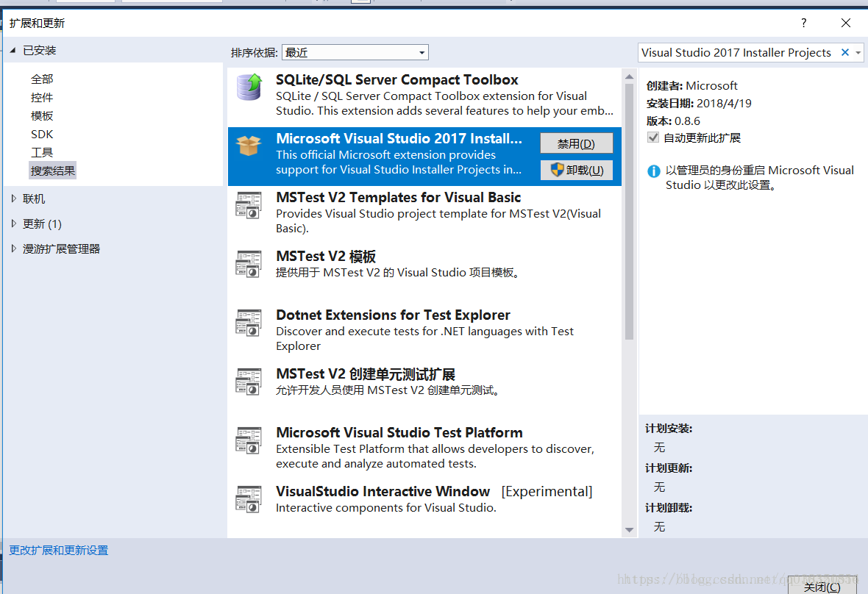This screenshot has width=868, height=594.
Task: Click the MSTest V2 模板 extension icon
Action: coord(249,263)
